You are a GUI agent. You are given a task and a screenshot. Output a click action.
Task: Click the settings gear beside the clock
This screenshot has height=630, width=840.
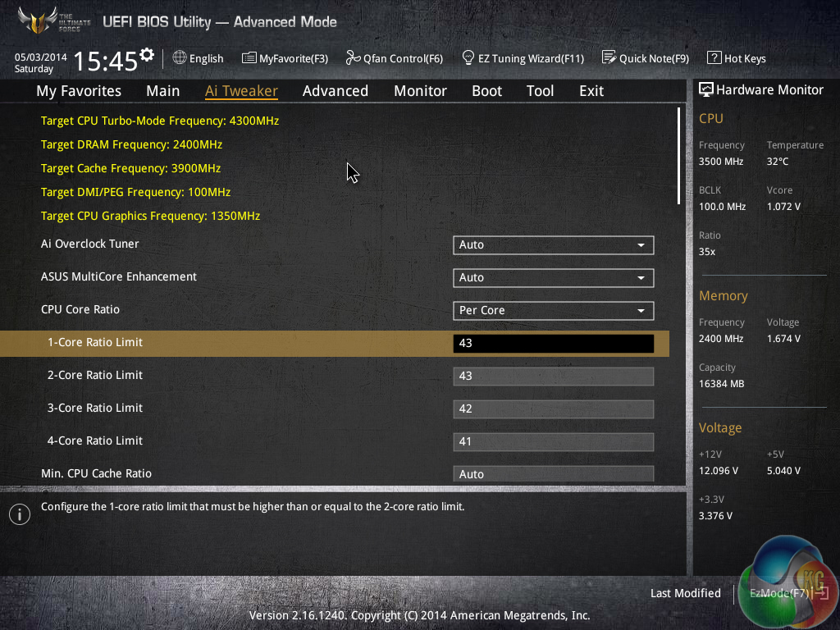point(147,54)
